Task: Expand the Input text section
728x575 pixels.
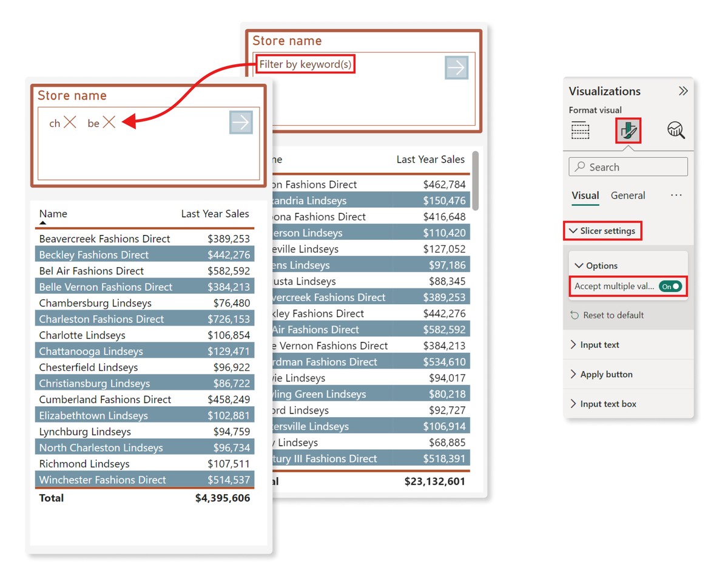Action: [599, 345]
